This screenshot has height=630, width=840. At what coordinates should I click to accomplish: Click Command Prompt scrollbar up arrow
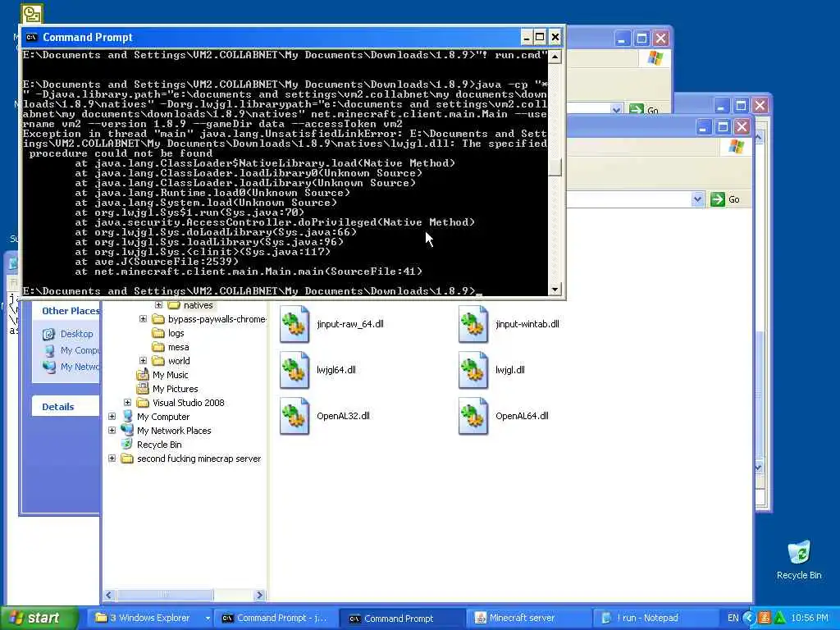(555, 56)
